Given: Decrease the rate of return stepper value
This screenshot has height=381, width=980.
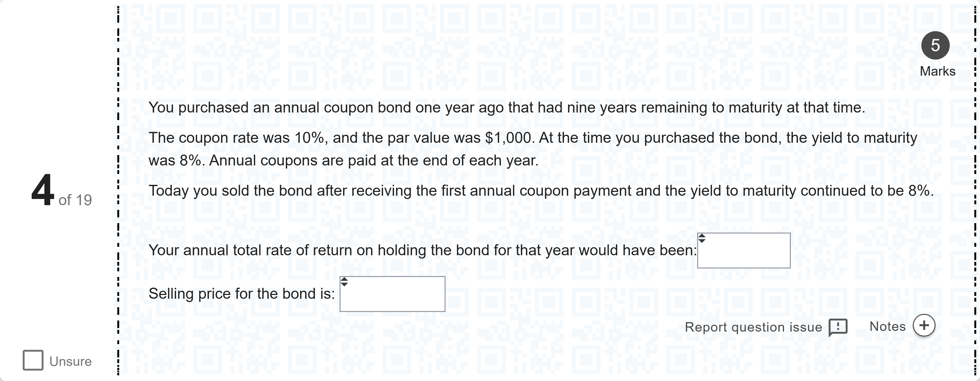Looking at the screenshot, I should click(x=702, y=241).
